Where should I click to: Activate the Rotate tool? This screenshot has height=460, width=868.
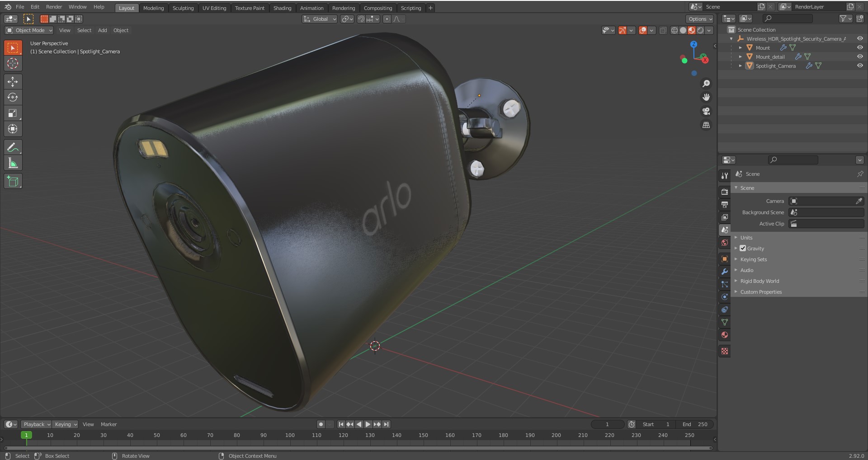[13, 97]
